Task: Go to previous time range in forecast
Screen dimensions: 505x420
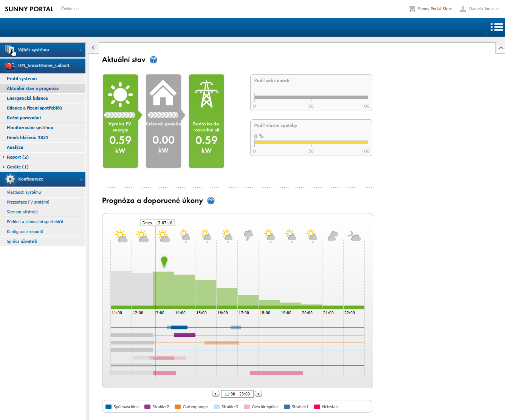Action: click(215, 394)
